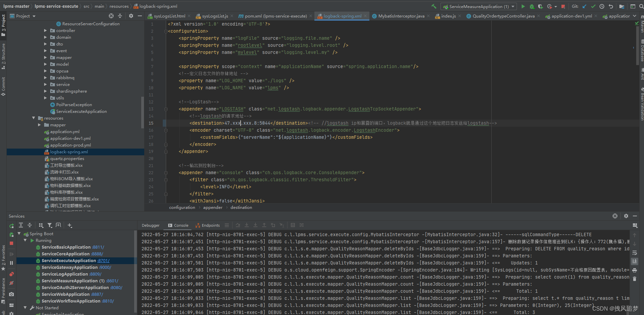Select application-prod.yml in project tree

[70, 145]
